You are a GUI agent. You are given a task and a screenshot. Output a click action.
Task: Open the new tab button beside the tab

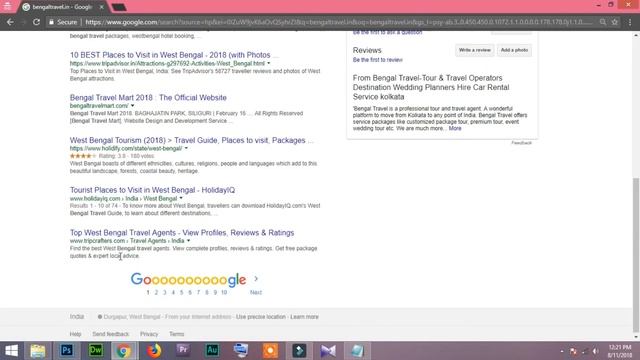(118, 7)
